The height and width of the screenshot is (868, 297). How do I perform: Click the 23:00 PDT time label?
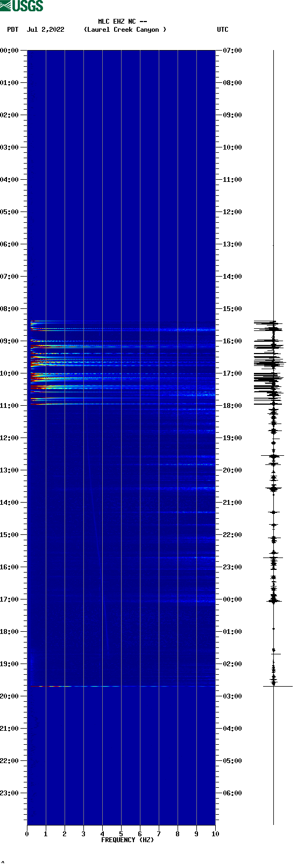pos(9,793)
